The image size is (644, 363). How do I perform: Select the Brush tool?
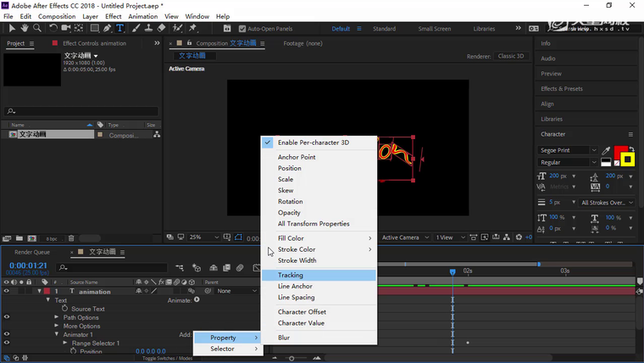[x=136, y=28]
